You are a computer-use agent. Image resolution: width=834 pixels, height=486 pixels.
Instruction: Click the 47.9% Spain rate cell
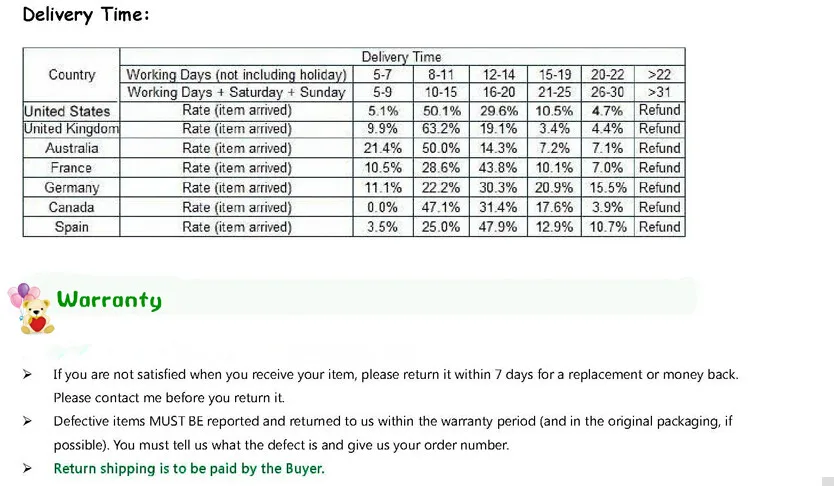click(x=498, y=227)
